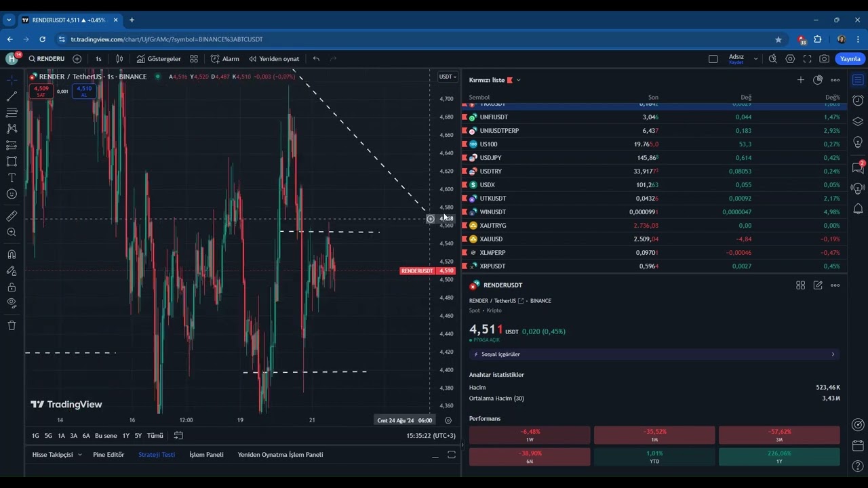Screen dimensions: 868x488
Task: Click the 4,510 AL buy button
Action: [84, 91]
